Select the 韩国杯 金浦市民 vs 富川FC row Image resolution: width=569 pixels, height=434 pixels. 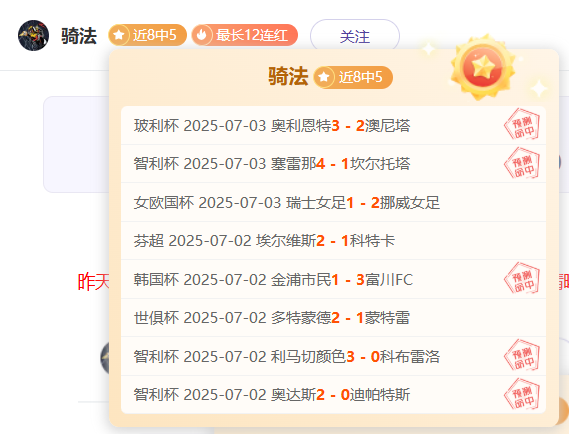(x=333, y=279)
